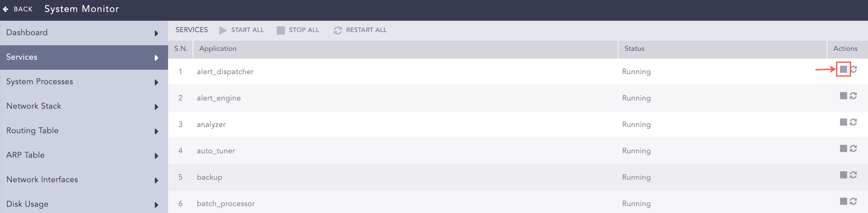Click the back arrow icon

coord(6,9)
